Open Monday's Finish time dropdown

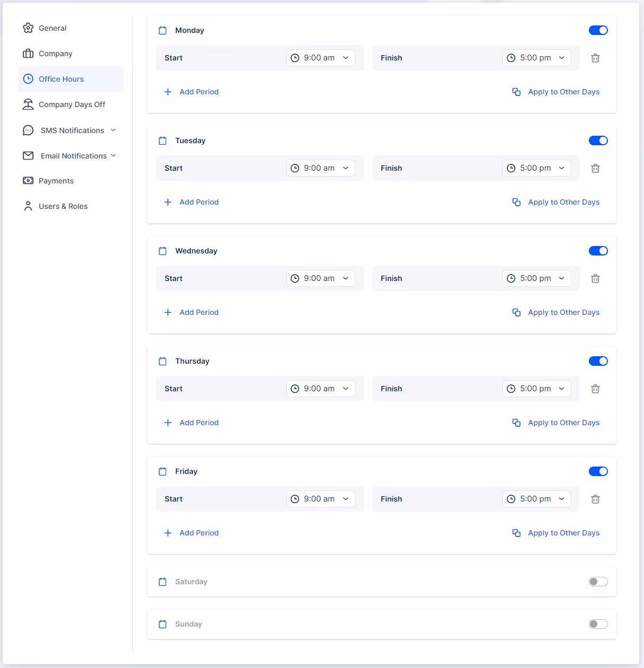pos(537,58)
